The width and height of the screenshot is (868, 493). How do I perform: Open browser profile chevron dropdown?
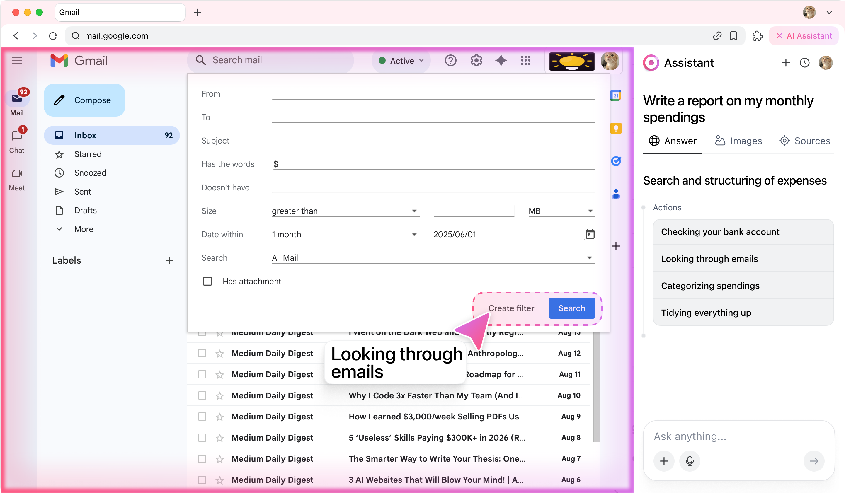coord(829,13)
